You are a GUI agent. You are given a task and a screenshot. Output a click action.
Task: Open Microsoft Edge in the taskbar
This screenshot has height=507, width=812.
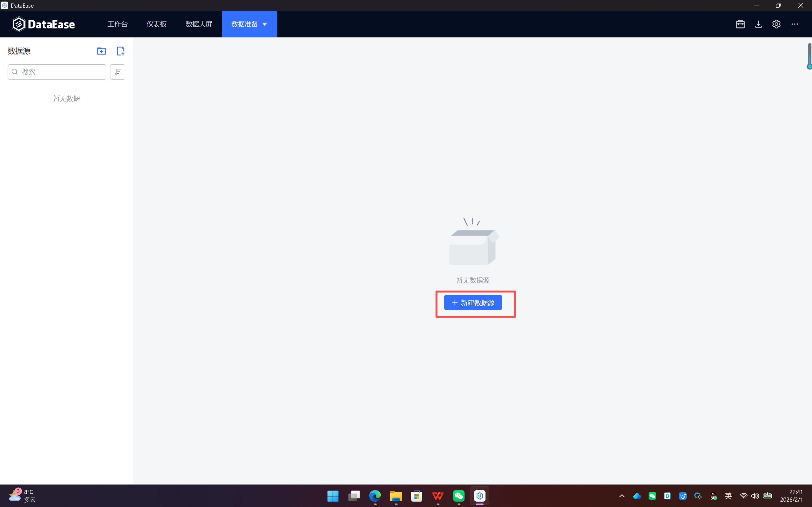pos(375,496)
